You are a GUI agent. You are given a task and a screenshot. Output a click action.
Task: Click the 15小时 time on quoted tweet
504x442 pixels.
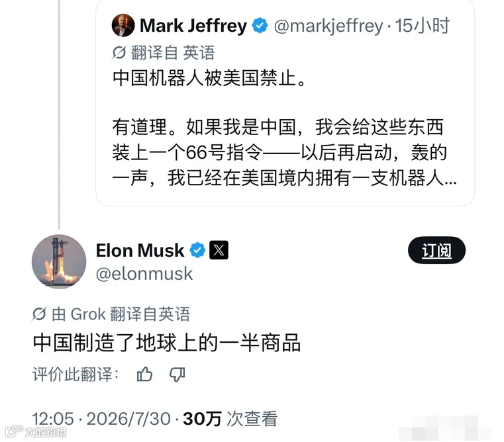tap(422, 26)
